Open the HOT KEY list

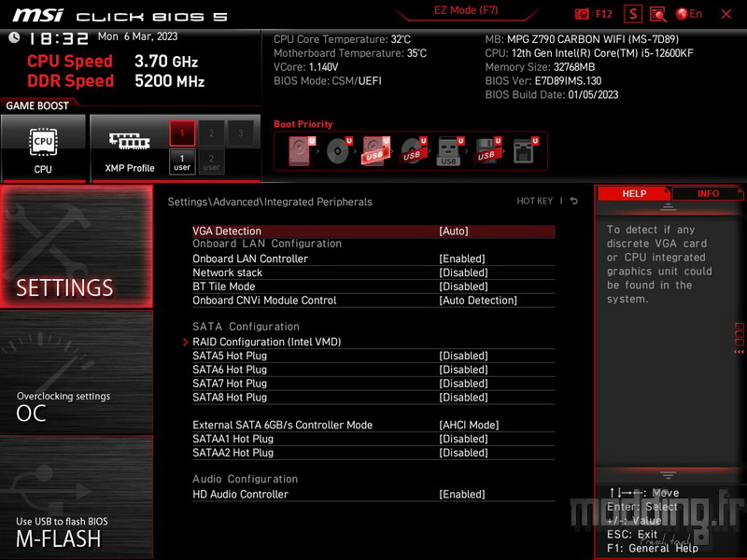tap(534, 201)
